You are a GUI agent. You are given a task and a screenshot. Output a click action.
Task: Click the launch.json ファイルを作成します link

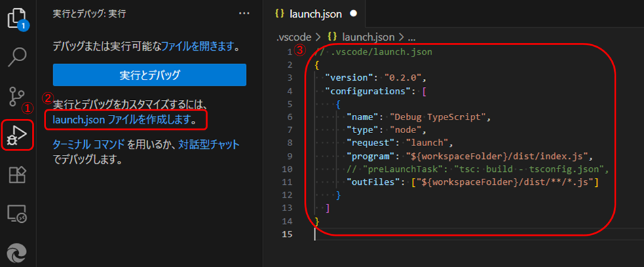coord(122,120)
